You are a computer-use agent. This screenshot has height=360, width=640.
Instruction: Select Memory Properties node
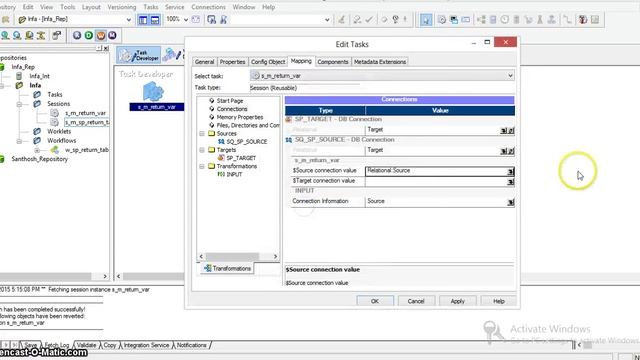[240, 117]
